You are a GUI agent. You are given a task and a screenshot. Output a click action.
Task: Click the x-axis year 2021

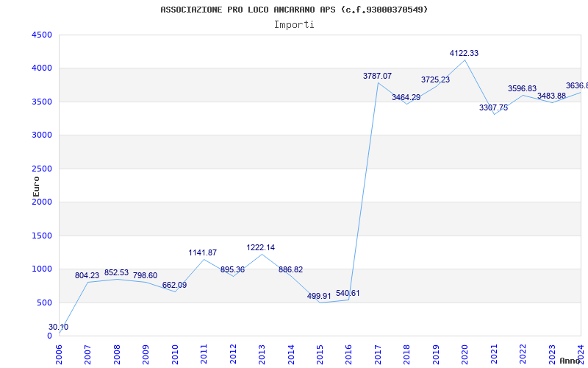click(494, 355)
